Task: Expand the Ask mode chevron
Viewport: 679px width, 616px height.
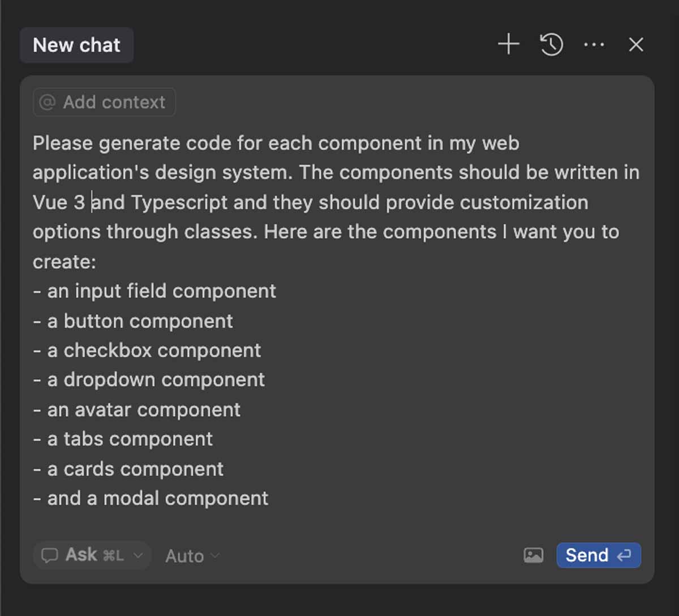Action: 138,555
